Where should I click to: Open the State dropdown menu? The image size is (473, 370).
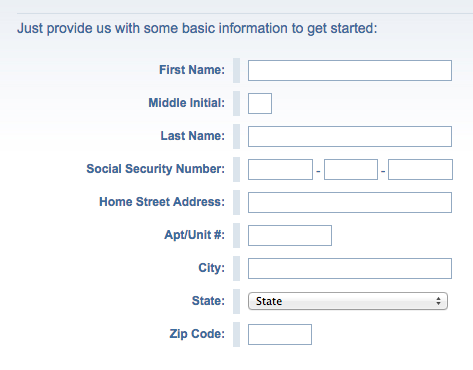[348, 301]
